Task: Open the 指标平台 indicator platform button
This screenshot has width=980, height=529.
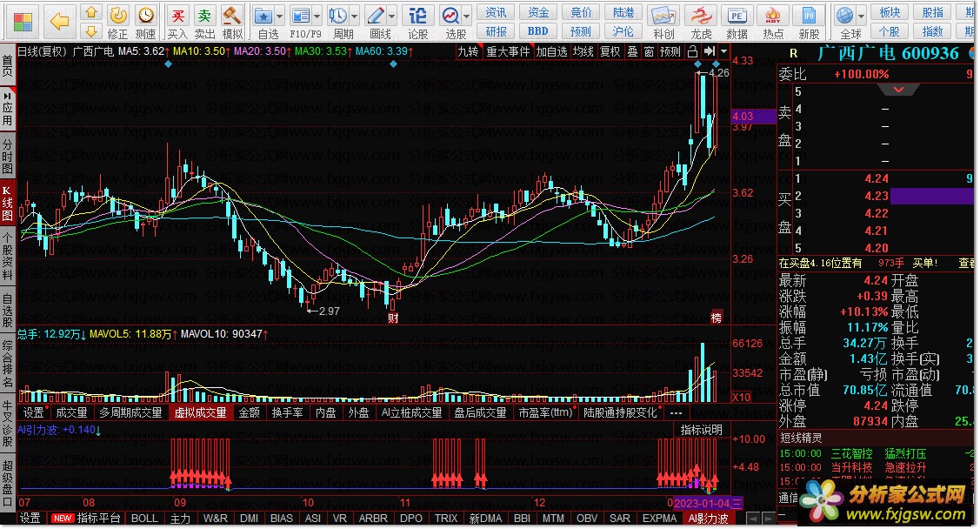Action: pos(99,519)
